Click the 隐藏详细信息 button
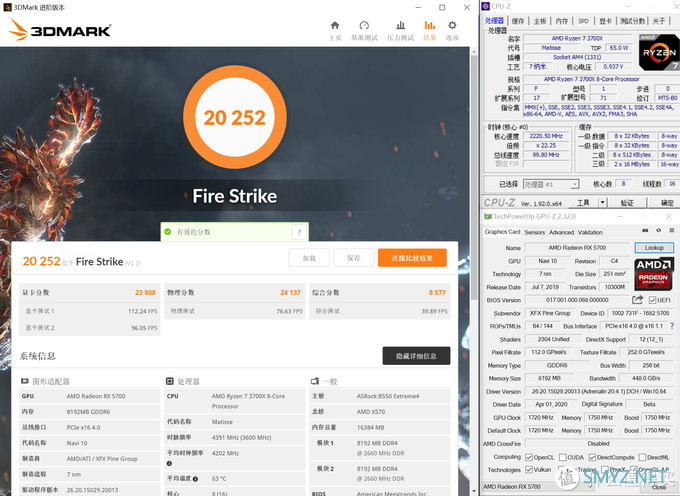 [x=416, y=356]
